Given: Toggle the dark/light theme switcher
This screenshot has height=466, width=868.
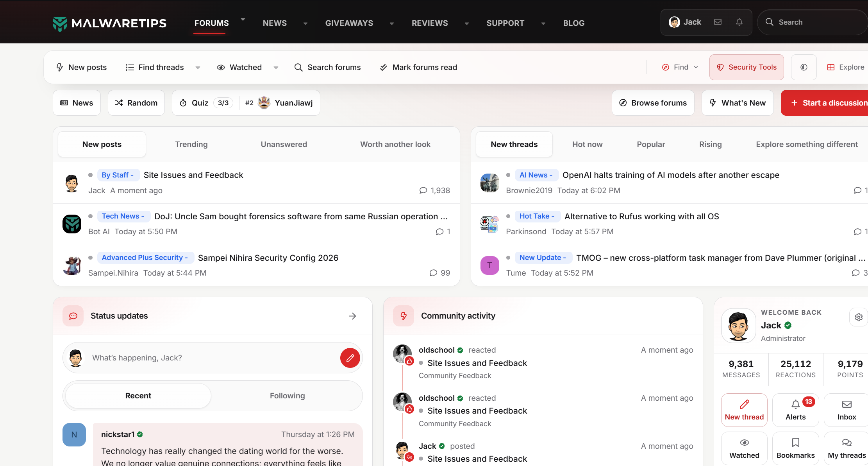Looking at the screenshot, I should click(804, 67).
